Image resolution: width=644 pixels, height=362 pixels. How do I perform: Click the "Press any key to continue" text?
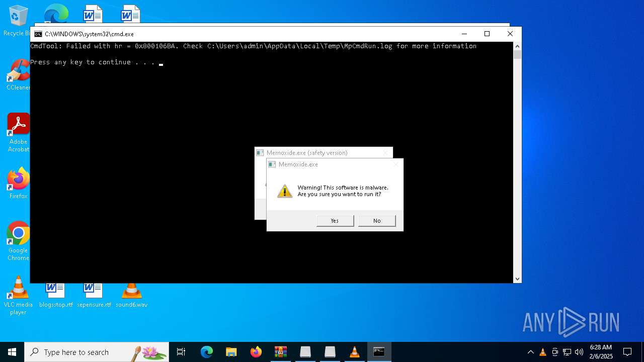tap(92, 62)
